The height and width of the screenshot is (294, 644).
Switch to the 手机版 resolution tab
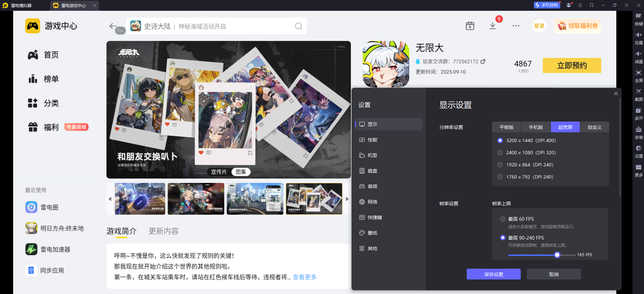point(536,127)
